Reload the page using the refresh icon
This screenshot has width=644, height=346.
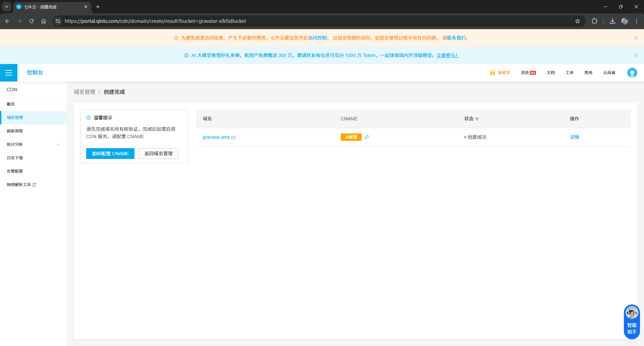[32, 21]
